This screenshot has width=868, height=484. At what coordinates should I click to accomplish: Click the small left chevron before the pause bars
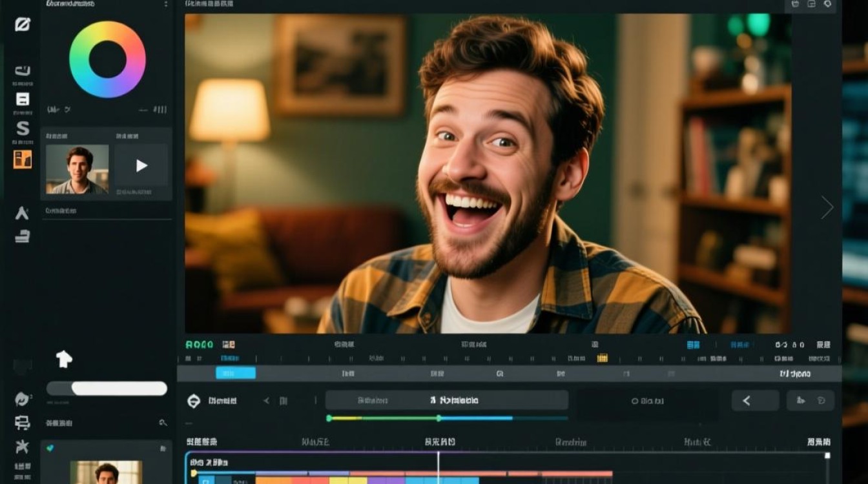click(x=266, y=401)
